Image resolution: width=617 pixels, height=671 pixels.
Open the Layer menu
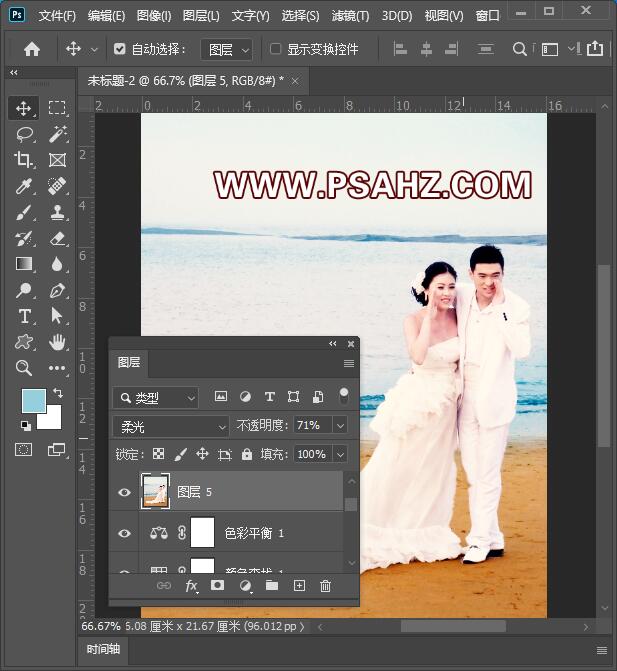201,16
